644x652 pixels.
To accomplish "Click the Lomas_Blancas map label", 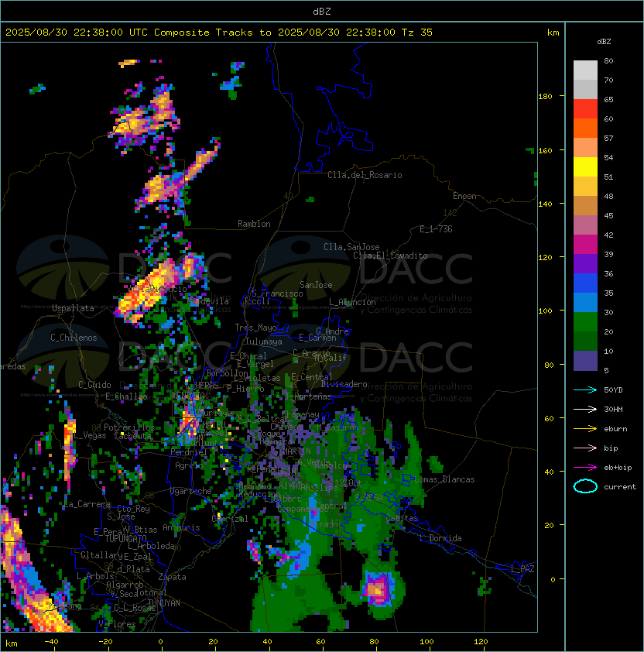I will (444, 479).
